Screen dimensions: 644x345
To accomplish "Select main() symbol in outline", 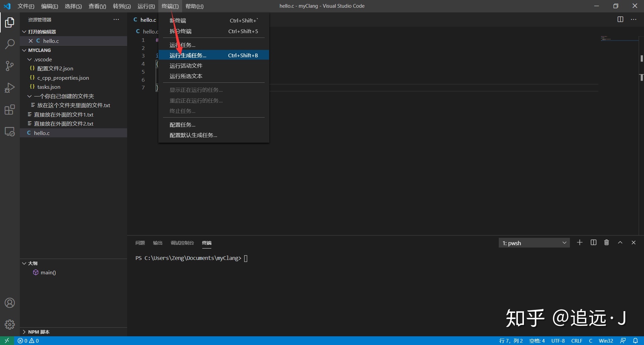I will coord(48,273).
